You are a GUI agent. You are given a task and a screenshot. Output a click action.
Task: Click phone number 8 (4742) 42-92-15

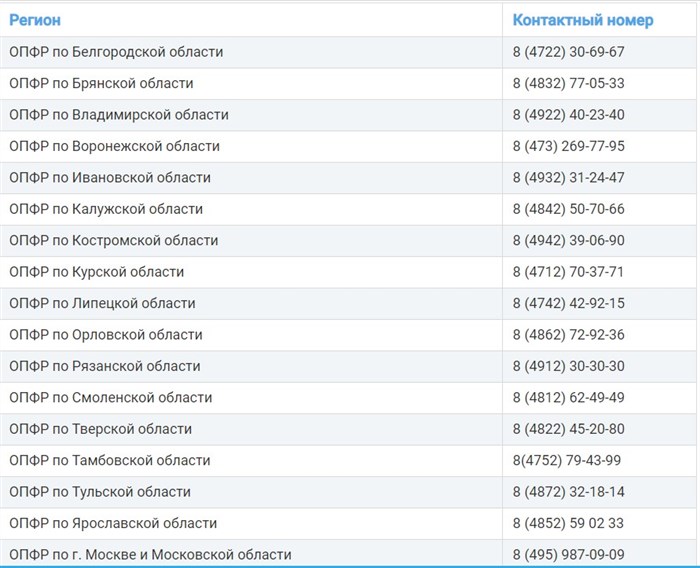[568, 303]
